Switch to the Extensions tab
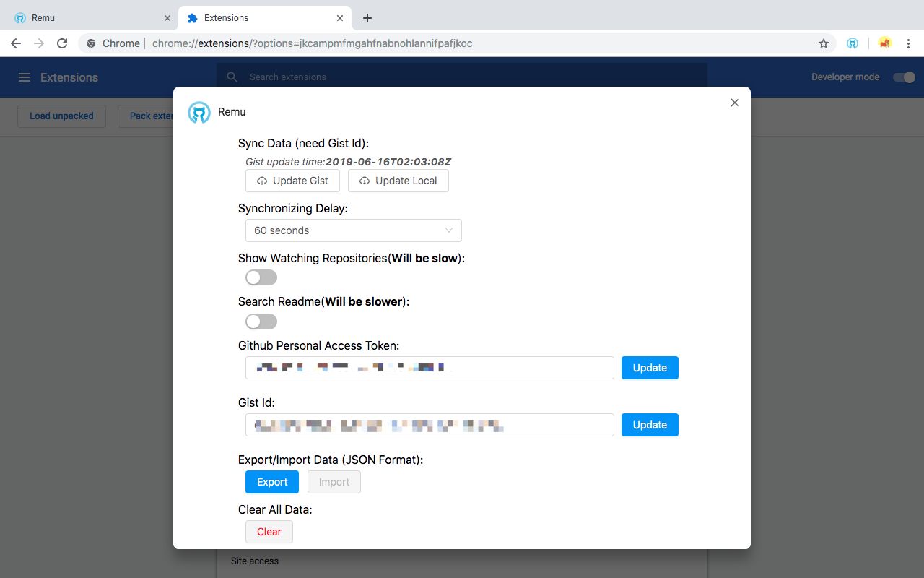Image resolution: width=924 pixels, height=578 pixels. [x=265, y=18]
